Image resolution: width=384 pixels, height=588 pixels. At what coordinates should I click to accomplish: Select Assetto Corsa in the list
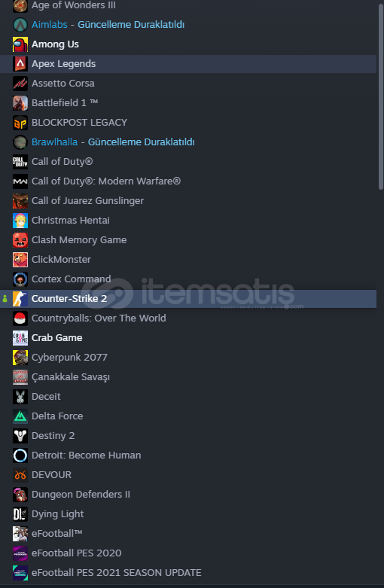coord(188,84)
